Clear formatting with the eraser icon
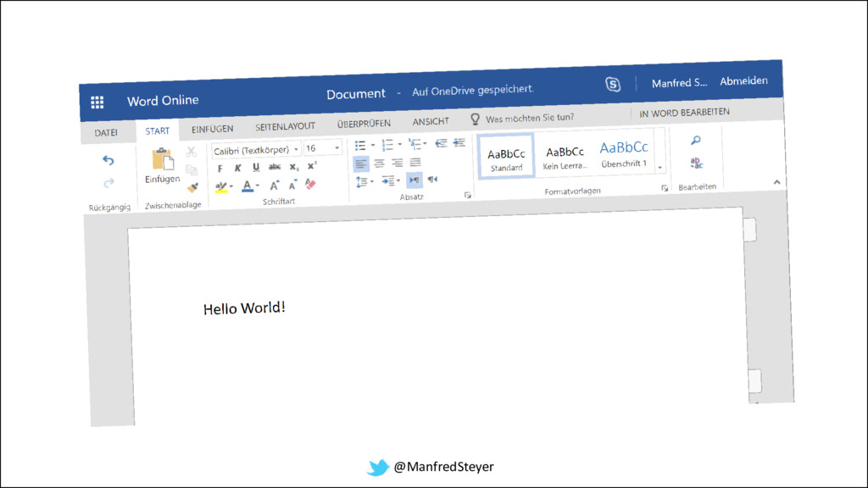This screenshot has height=488, width=868. (310, 184)
